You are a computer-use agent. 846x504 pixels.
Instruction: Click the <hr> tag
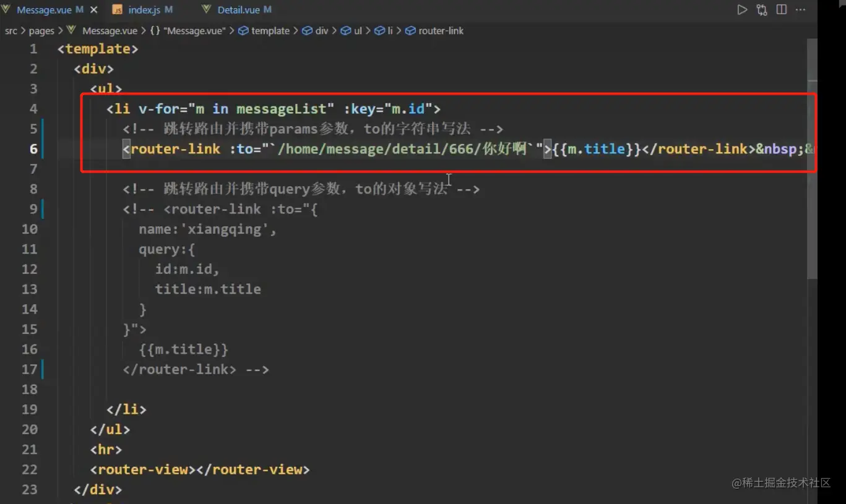click(x=106, y=450)
